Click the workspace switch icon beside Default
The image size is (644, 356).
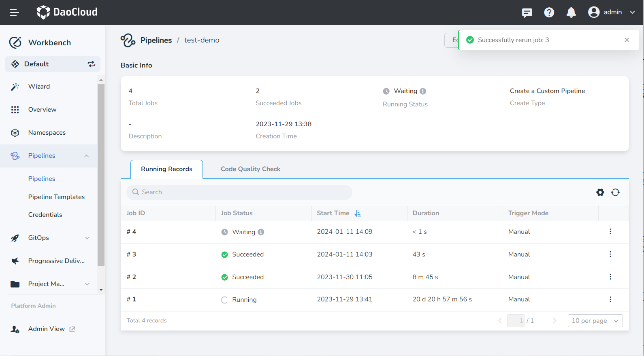pos(92,64)
